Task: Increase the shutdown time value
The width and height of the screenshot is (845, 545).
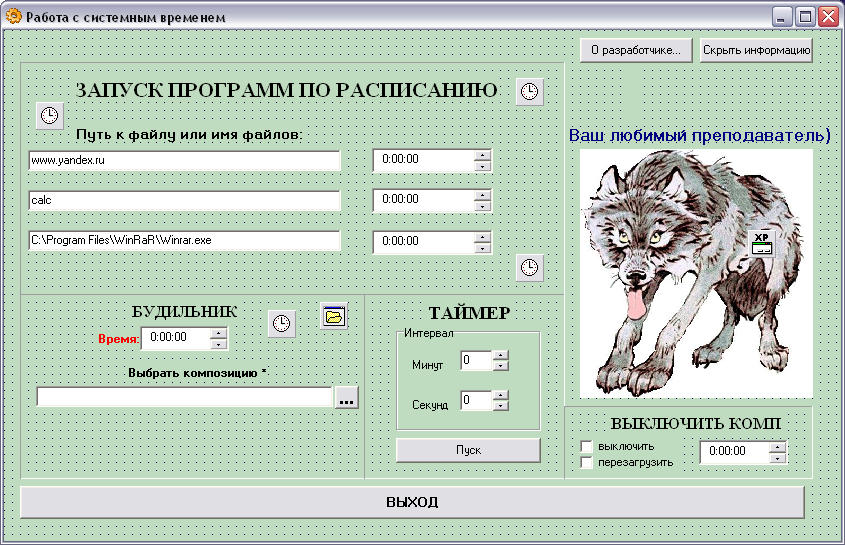Action: point(778,447)
